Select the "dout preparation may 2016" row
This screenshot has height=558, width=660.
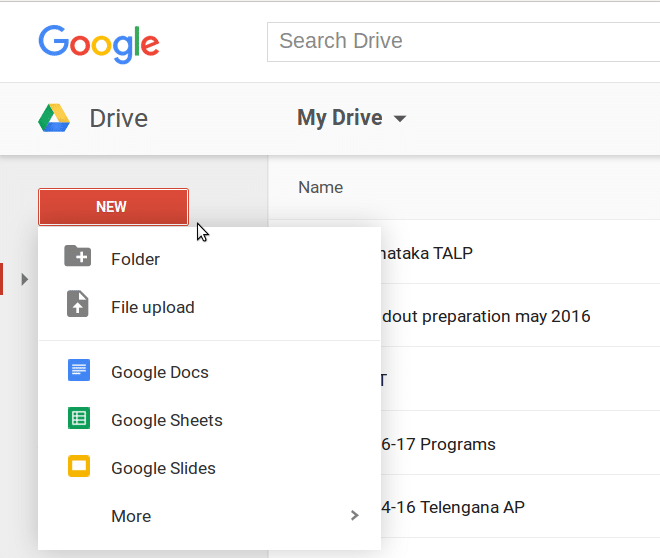(520, 315)
